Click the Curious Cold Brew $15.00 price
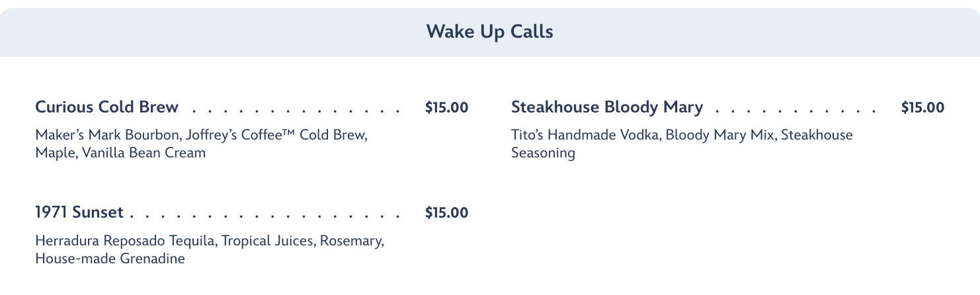The height and width of the screenshot is (295, 980). [x=446, y=107]
